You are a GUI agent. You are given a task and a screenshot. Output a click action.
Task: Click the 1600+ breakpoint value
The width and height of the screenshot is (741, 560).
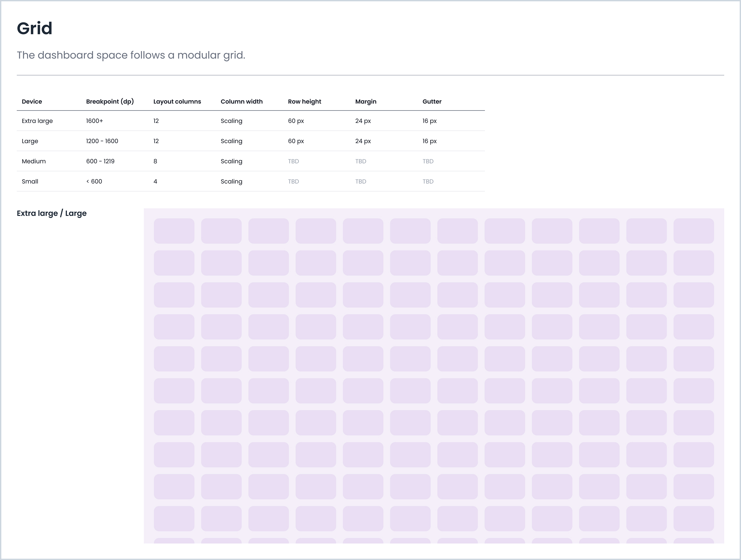(94, 121)
